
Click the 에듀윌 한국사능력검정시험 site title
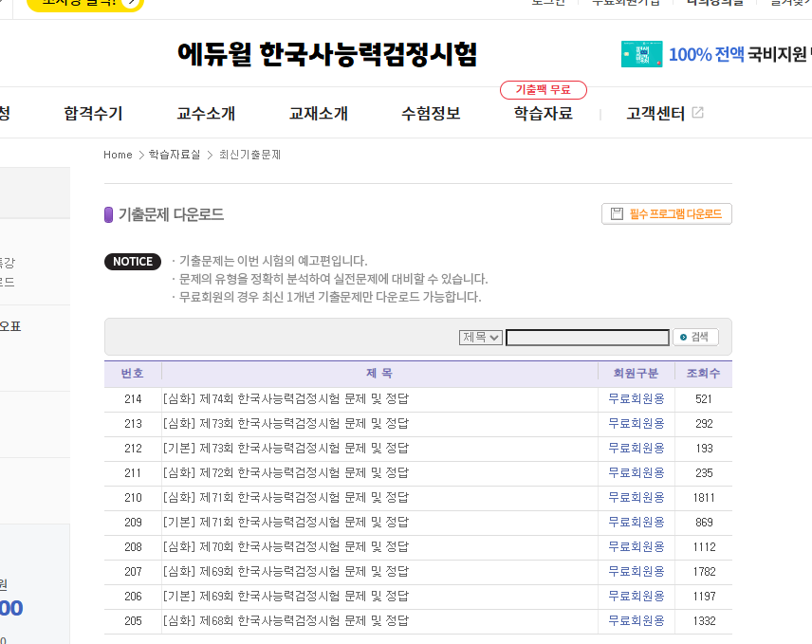click(326, 55)
